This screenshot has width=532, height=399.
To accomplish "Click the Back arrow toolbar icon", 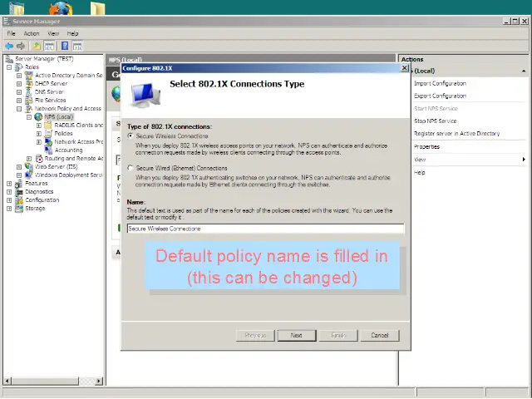I will pos(9,46).
